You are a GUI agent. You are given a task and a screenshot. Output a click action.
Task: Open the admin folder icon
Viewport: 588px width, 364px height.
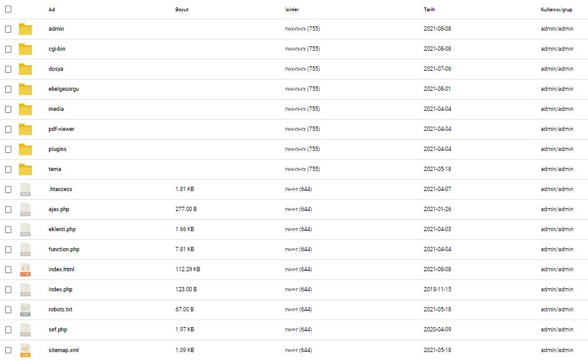[x=25, y=29]
